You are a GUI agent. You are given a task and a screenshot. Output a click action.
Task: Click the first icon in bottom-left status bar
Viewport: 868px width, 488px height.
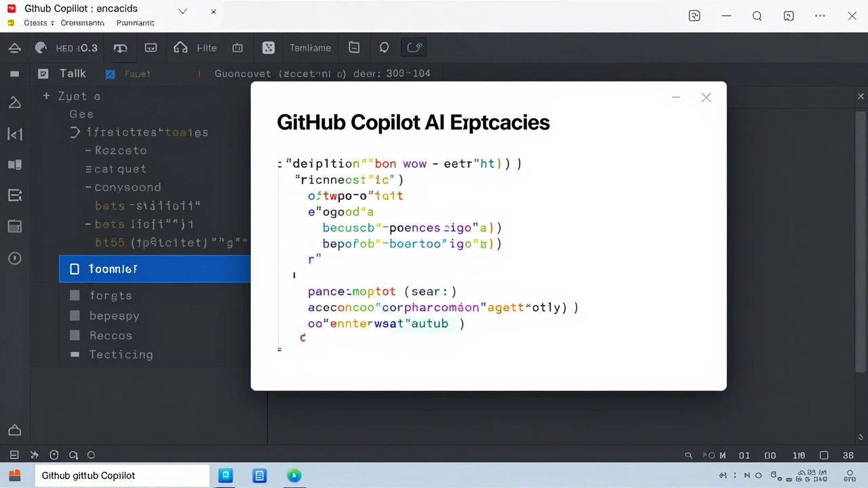(14, 455)
